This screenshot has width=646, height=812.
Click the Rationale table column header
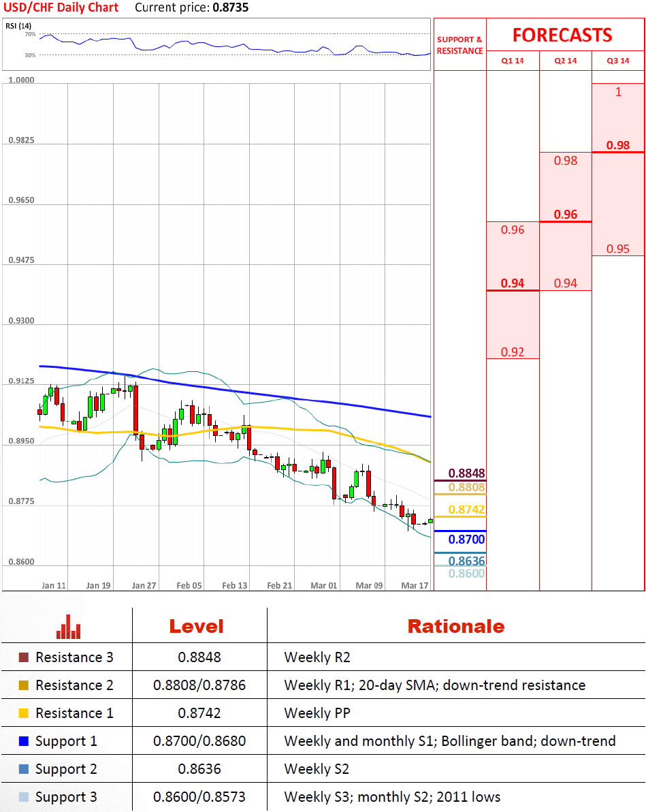point(456,627)
